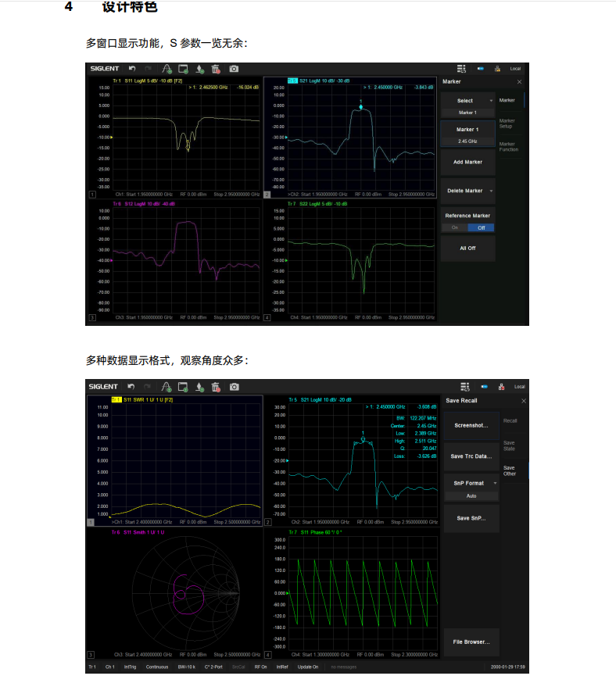Close the Save Recall side panel
The image size is (616, 683).
(523, 401)
